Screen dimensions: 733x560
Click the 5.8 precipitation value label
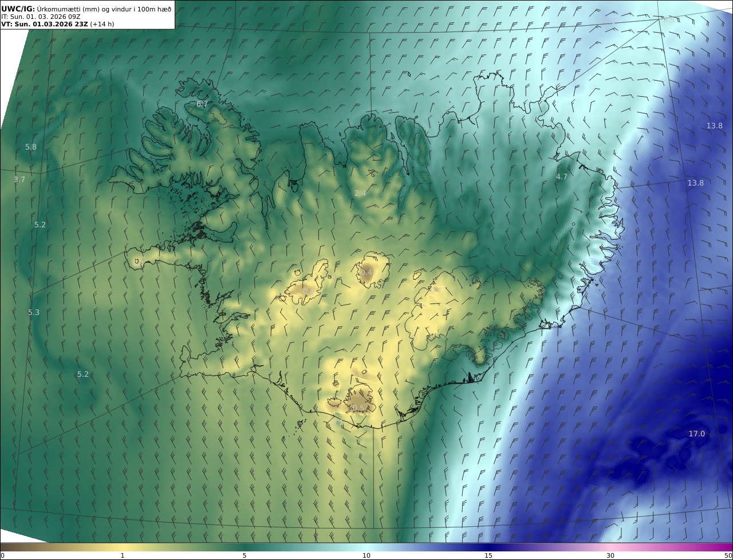tap(31, 147)
